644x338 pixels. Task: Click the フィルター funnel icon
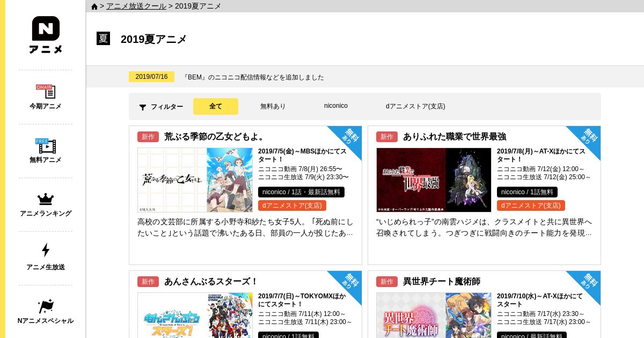click(x=143, y=107)
